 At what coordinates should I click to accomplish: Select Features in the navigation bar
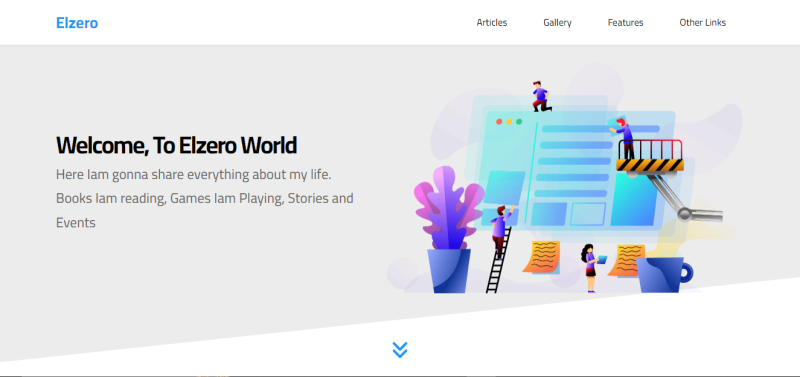[625, 22]
